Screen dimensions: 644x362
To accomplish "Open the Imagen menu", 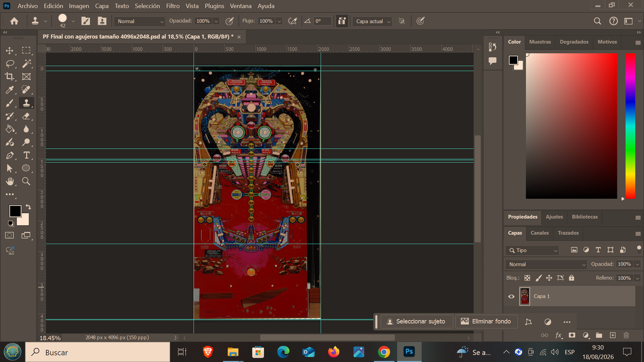I will tap(79, 6).
